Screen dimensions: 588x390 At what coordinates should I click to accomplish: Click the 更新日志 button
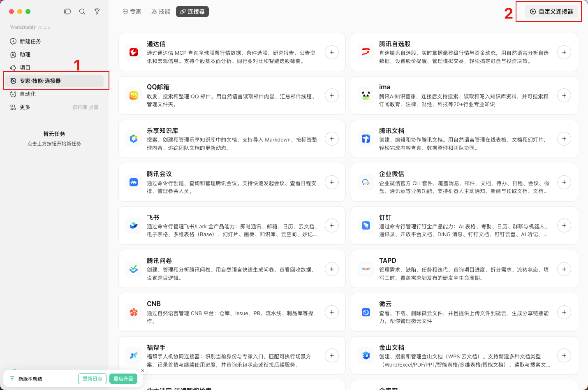[93, 379]
